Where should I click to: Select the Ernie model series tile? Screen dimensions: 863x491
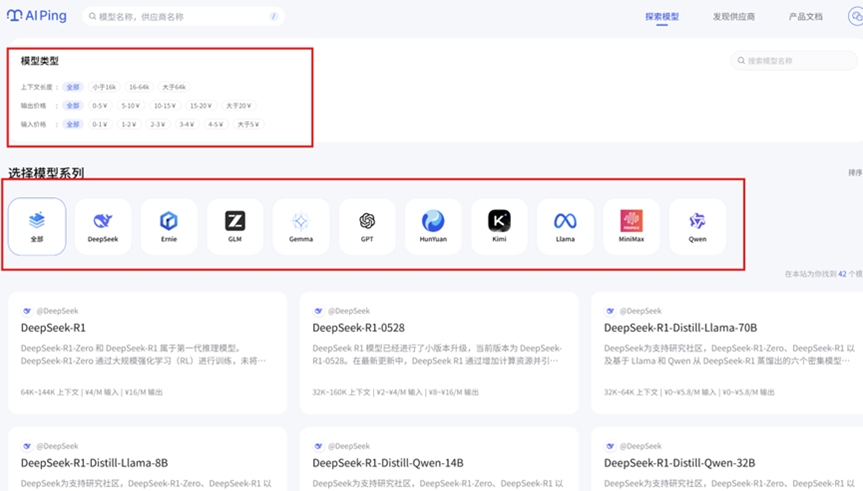(169, 226)
